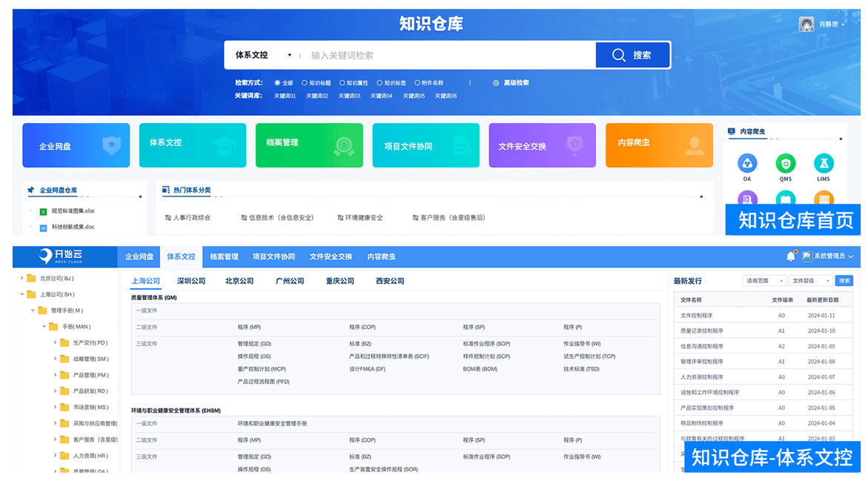Click the 高级检索 gear icon
Image resolution: width=868 pixels, height=478 pixels.
tap(496, 83)
